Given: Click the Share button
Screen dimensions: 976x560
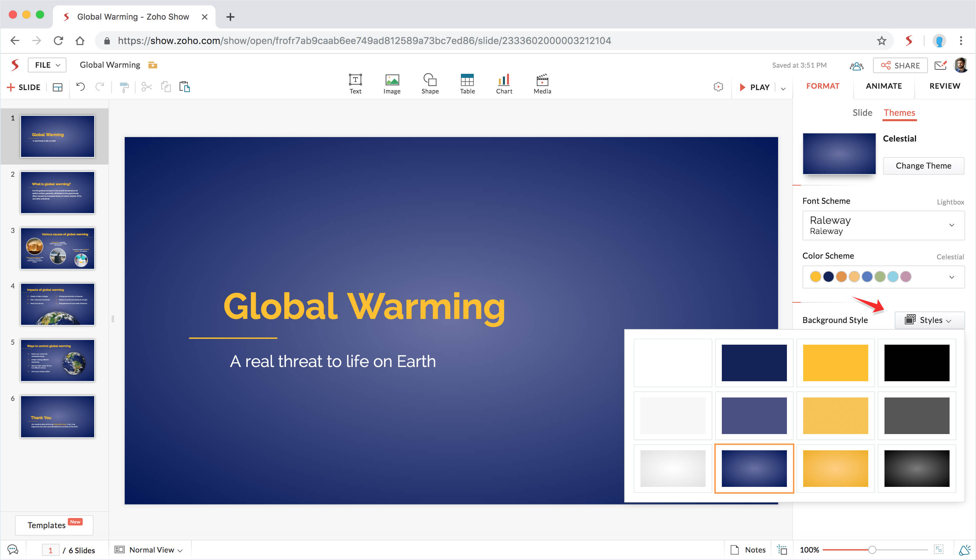Looking at the screenshot, I should coord(900,64).
